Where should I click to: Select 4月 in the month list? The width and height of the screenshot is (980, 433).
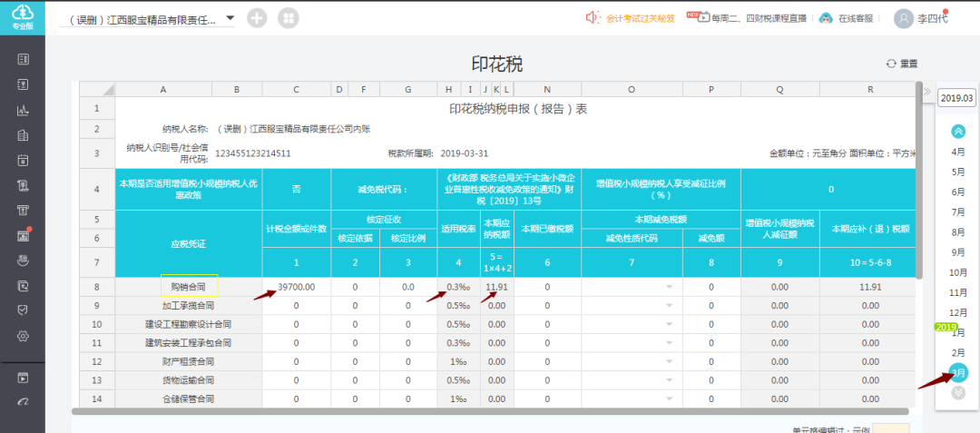point(957,152)
